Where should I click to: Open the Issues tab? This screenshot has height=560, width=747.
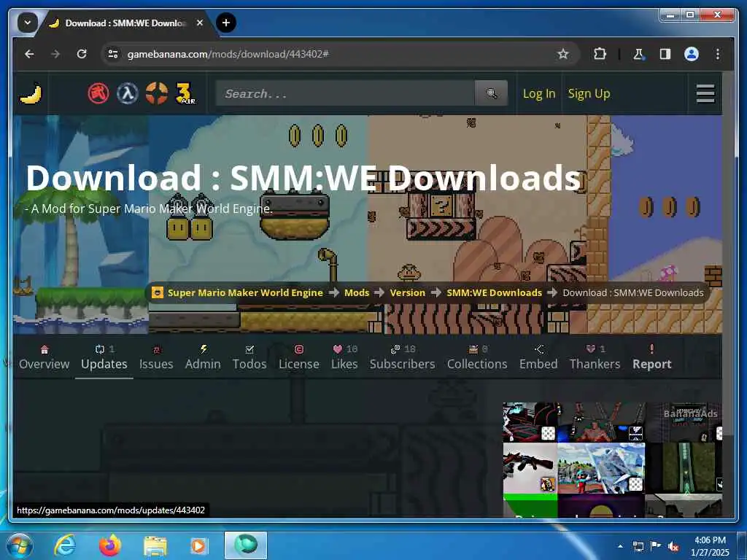tap(156, 357)
